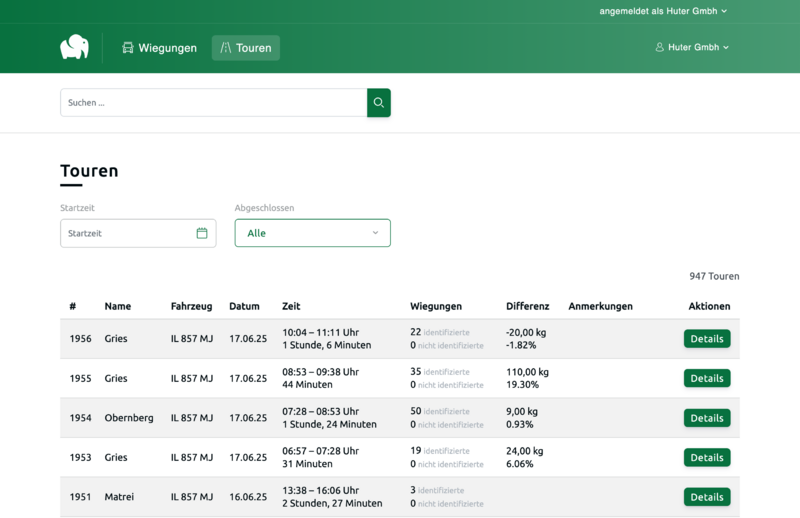Click time '06:57 – 07:28 Uhr'
This screenshot has width=800, height=518.
click(x=320, y=451)
